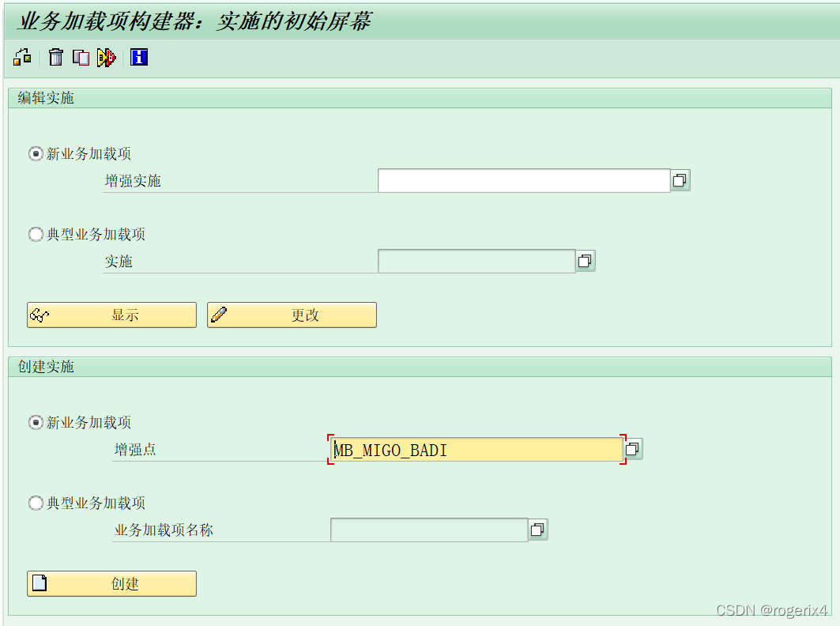Image resolution: width=840 pixels, height=626 pixels.
Task: Open the blue information icon
Action: 138,57
